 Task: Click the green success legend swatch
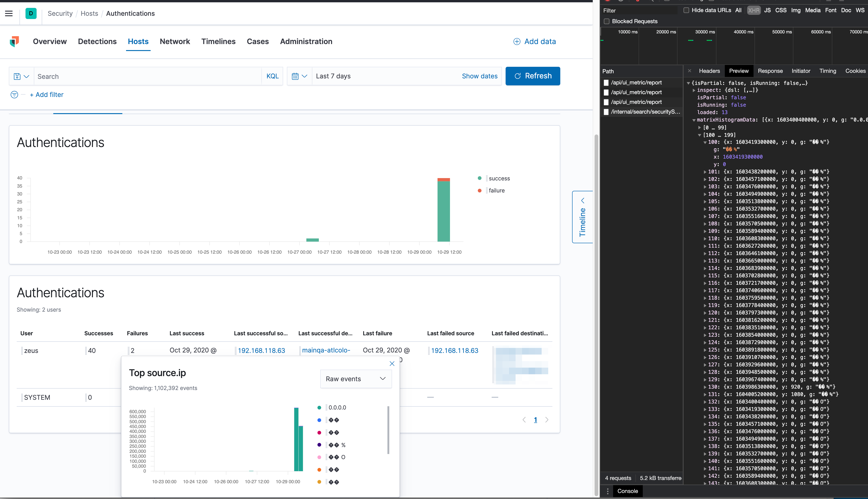coord(480,178)
